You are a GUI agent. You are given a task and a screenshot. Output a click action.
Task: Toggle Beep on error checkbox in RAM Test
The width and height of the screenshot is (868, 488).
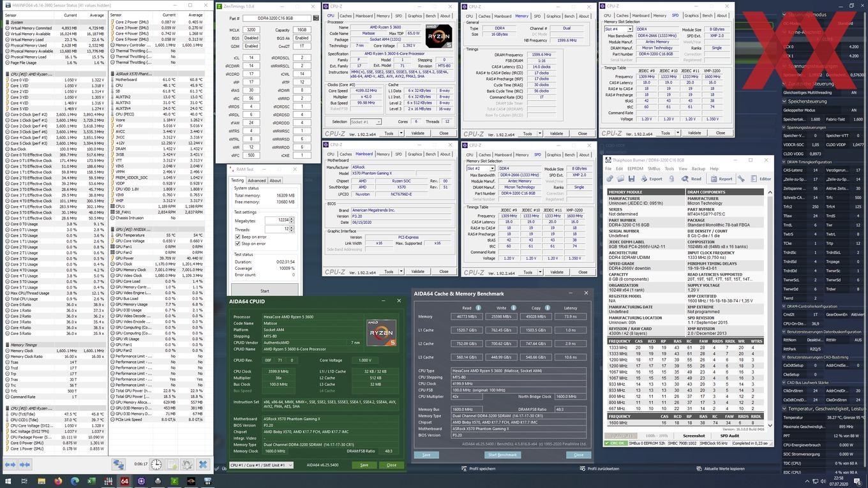click(x=238, y=237)
